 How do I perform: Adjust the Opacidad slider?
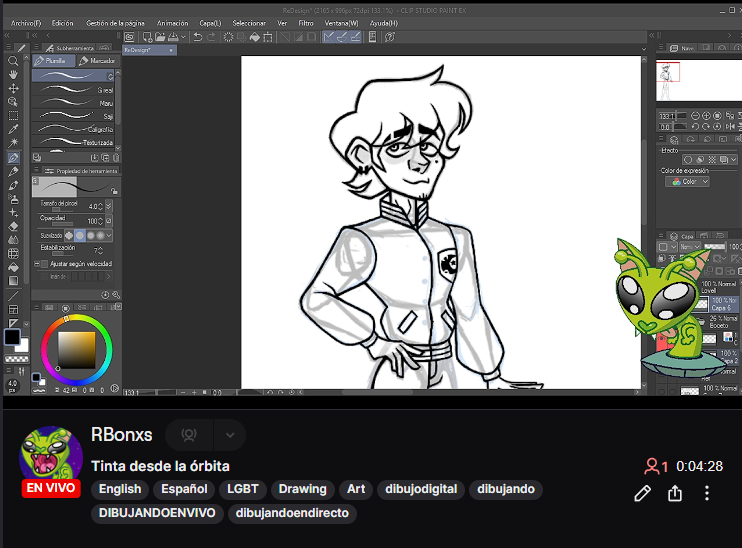click(x=62, y=224)
